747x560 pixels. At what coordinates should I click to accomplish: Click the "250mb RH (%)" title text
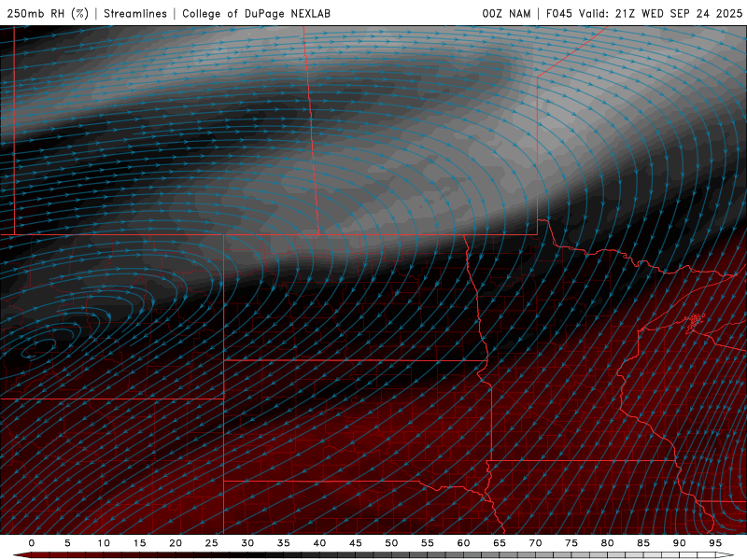tap(48, 13)
